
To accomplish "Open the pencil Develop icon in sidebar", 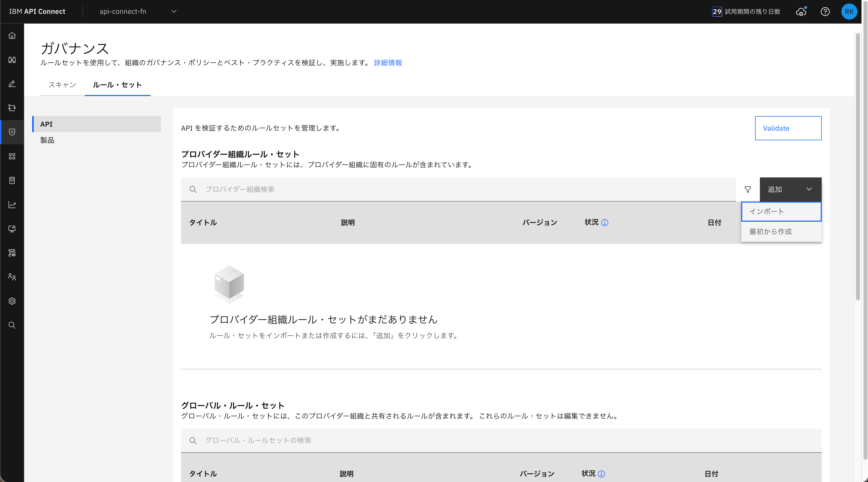I will [12, 84].
